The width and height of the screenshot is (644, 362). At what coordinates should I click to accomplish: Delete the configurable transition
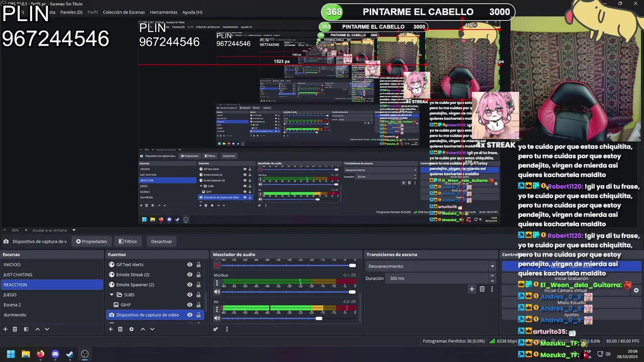(482, 289)
